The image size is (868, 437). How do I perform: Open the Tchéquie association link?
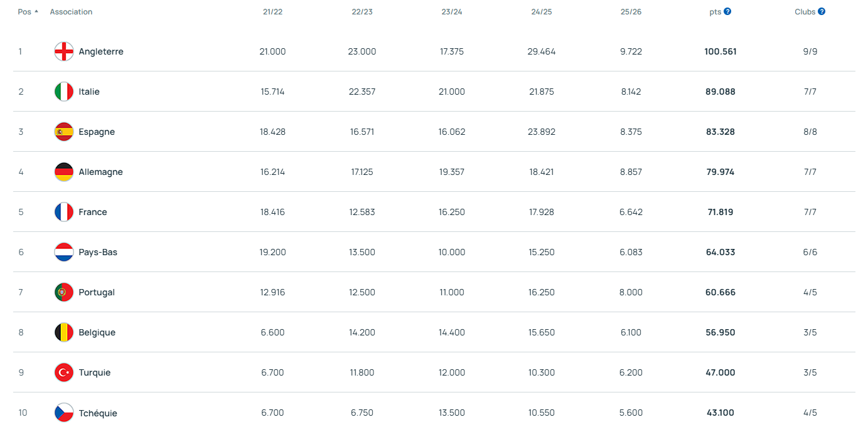(98, 413)
